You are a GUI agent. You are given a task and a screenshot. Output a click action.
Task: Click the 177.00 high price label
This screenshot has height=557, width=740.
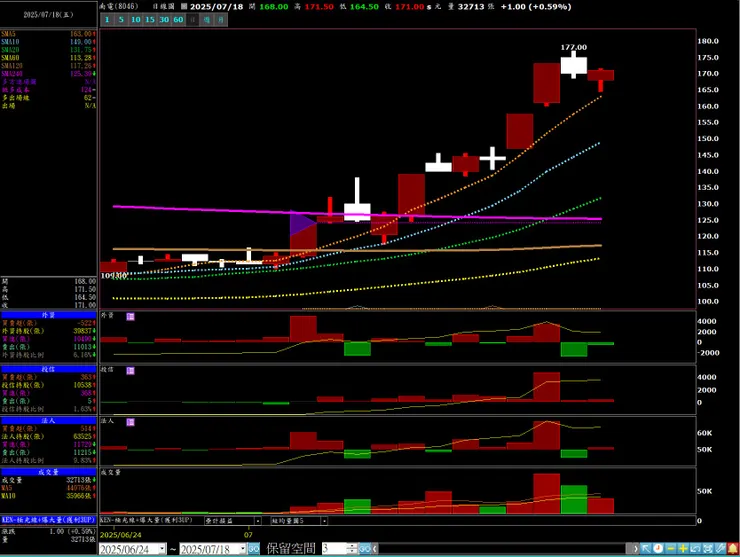(x=574, y=47)
